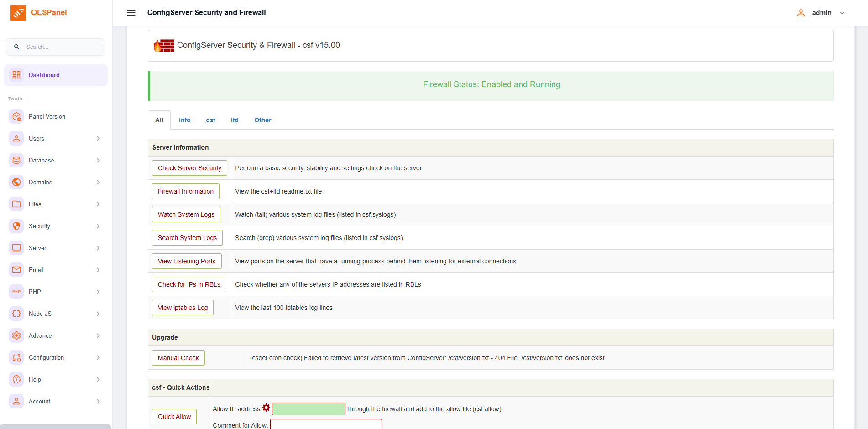
Task: Click the Firewall Status banner text
Action: (x=492, y=84)
